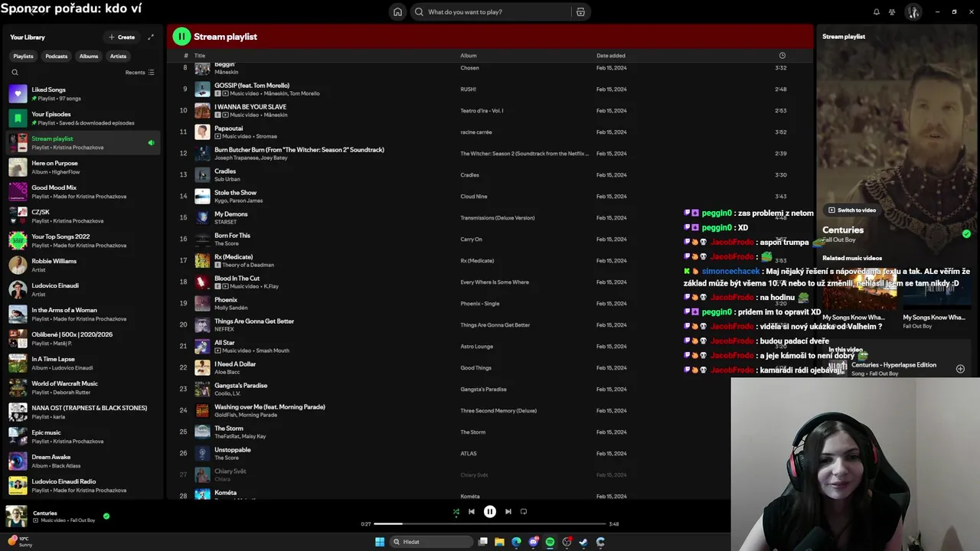
Task: Open the weather widget showing 10°C
Action: tap(21, 541)
